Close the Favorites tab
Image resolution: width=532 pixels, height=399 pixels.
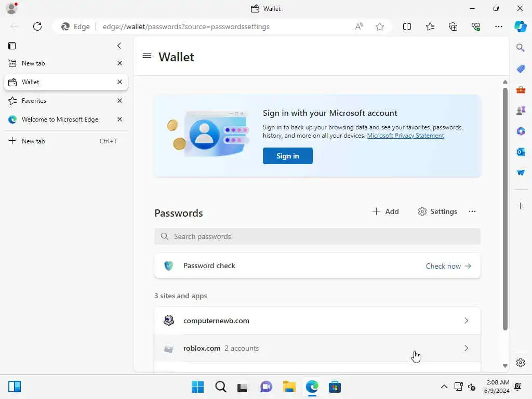(119, 101)
